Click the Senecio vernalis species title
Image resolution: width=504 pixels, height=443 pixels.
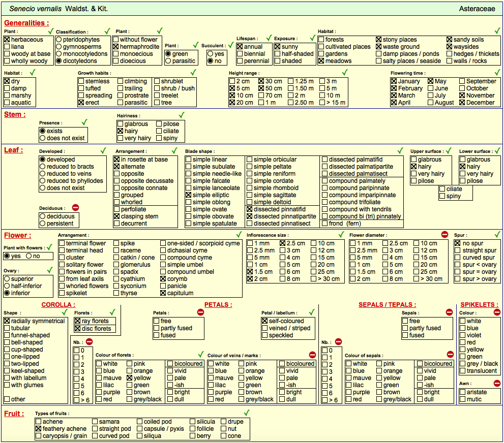pyautogui.click(x=58, y=9)
